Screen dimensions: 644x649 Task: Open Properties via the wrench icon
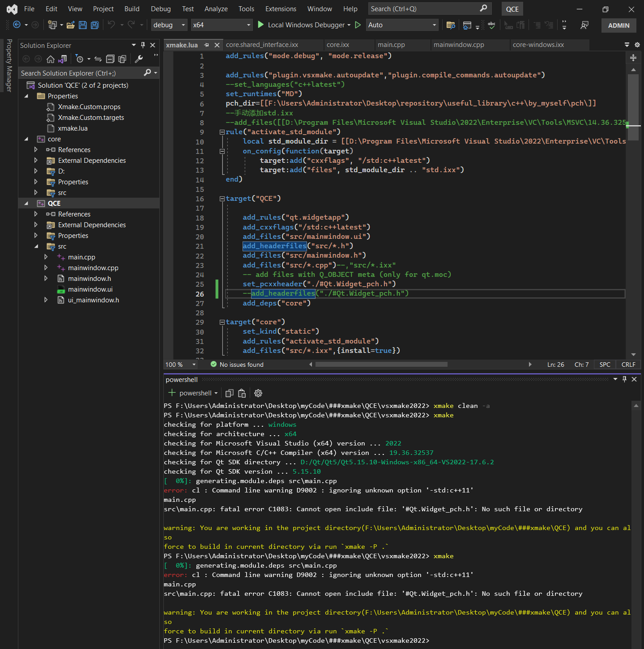(x=139, y=59)
